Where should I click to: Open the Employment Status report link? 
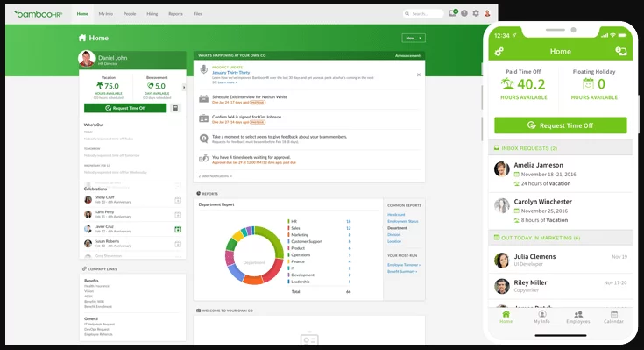click(403, 221)
